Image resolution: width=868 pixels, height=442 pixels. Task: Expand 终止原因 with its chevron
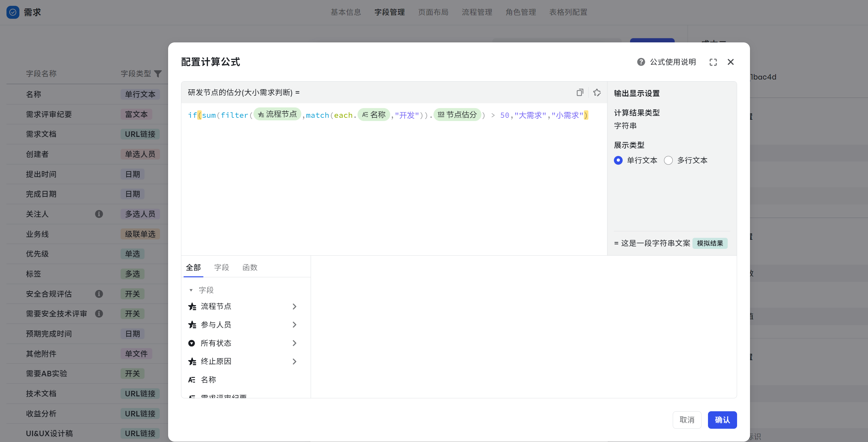(x=294, y=361)
